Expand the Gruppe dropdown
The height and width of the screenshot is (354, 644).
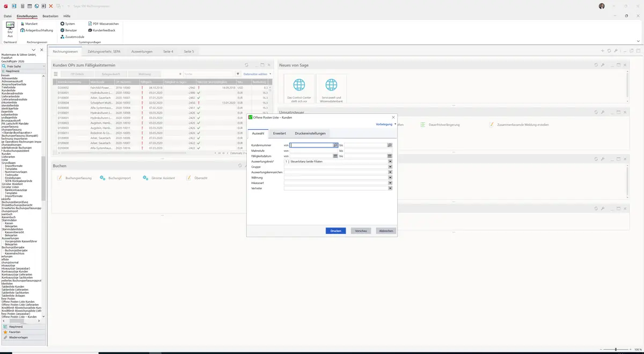tap(390, 167)
